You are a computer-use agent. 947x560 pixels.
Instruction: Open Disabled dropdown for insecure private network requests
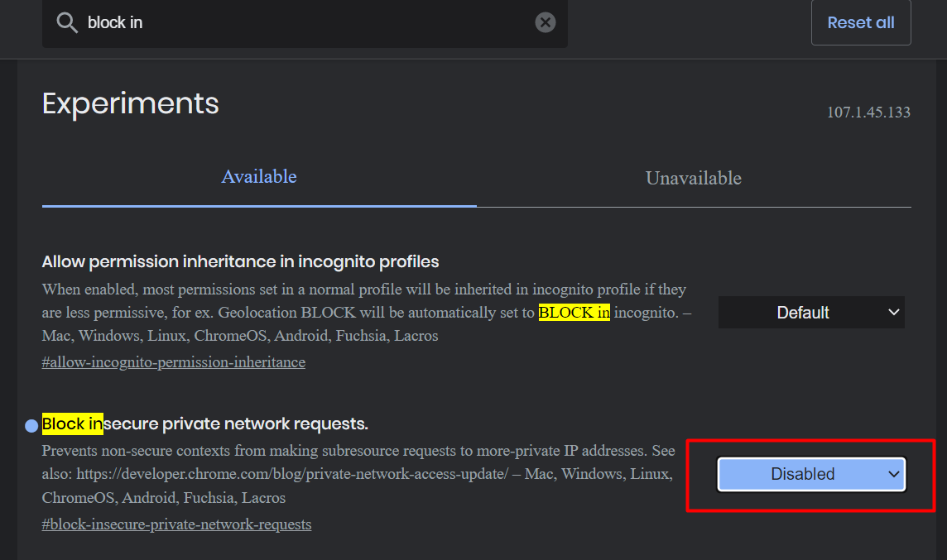pyautogui.click(x=811, y=474)
